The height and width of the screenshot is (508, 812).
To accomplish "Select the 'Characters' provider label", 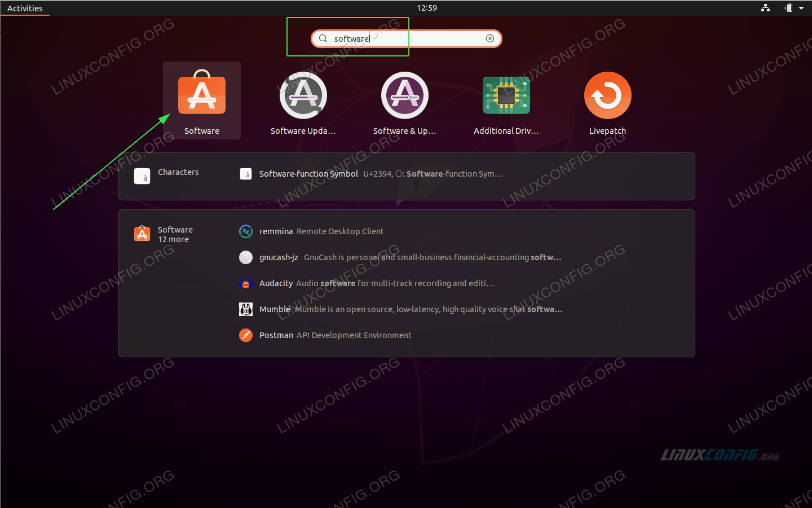I will click(x=178, y=172).
